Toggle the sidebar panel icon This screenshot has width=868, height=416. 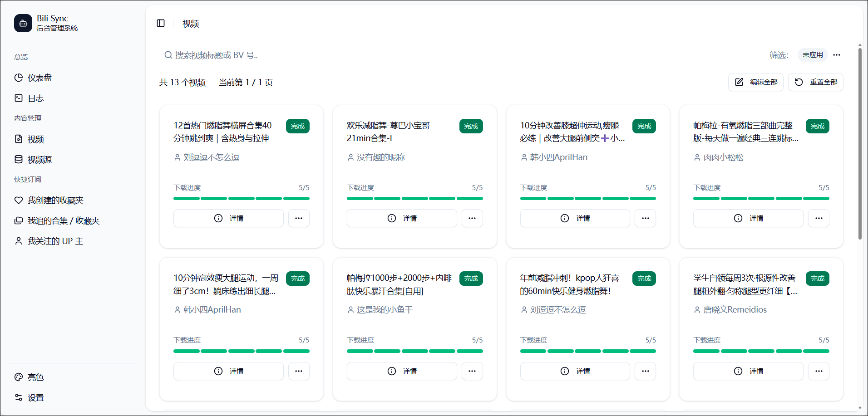(161, 23)
